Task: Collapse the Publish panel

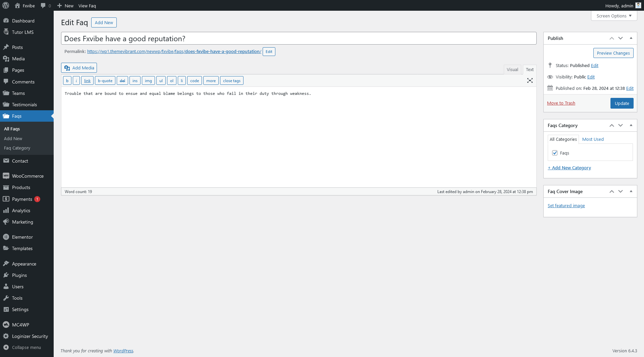Action: click(631, 38)
